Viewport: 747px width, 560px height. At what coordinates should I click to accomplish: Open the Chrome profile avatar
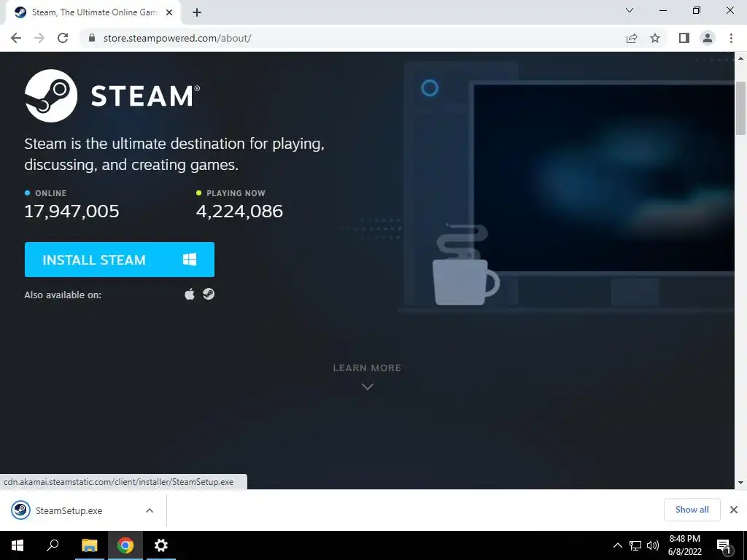coord(708,38)
